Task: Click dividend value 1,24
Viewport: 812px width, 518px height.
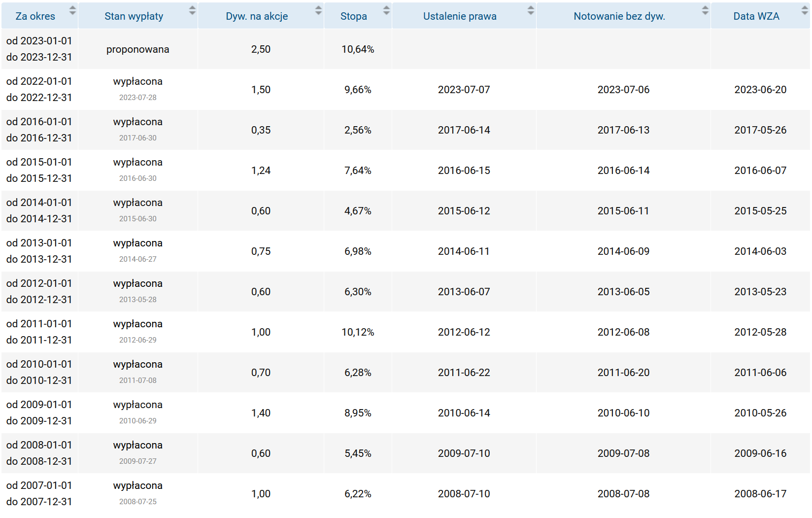Action: (x=261, y=171)
